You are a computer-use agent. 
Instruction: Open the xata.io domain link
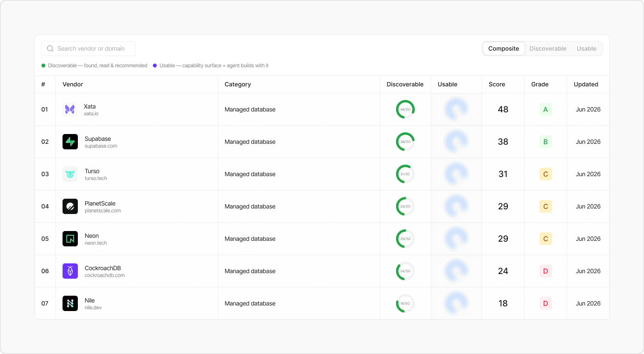click(91, 114)
